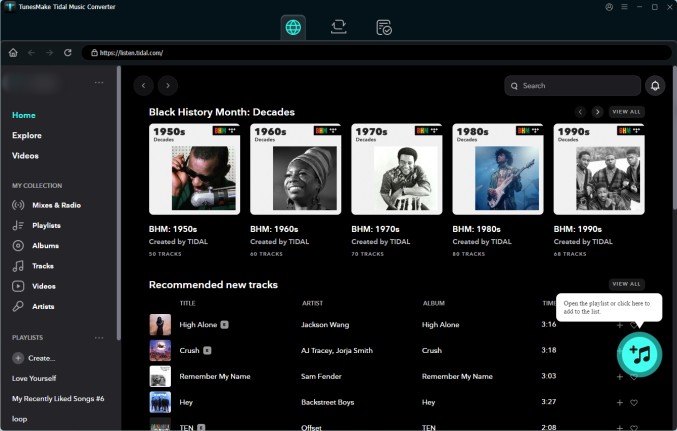Screen dimensions: 677x431
Task: Open the Love Yourself playlist
Action: 34,378
